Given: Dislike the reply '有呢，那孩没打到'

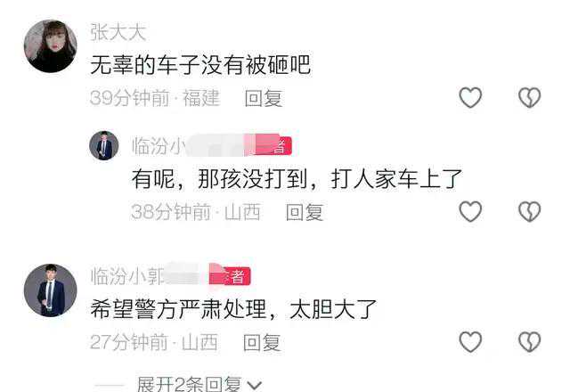Looking at the screenshot, I should coord(529,211).
